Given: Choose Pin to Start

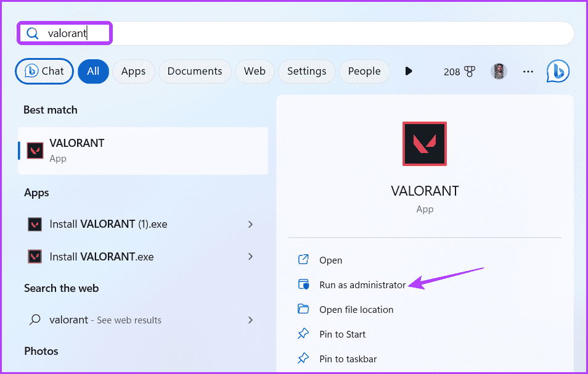Looking at the screenshot, I should tap(342, 335).
